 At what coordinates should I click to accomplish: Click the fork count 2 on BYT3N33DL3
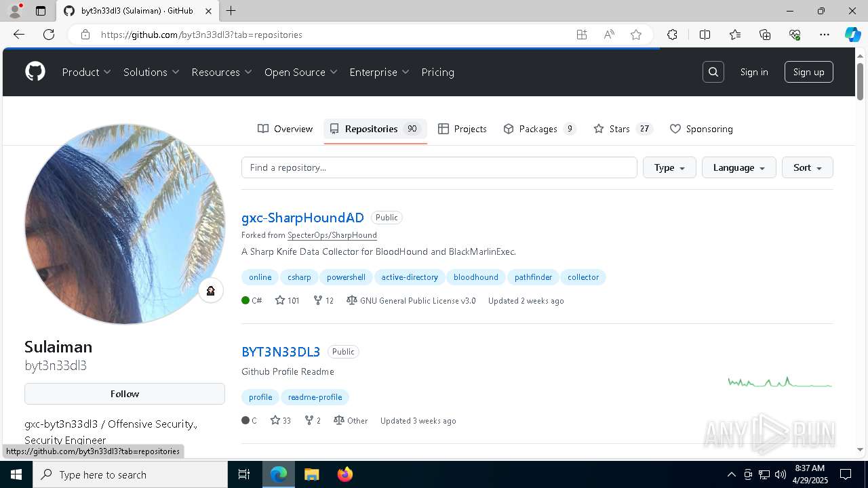point(313,420)
